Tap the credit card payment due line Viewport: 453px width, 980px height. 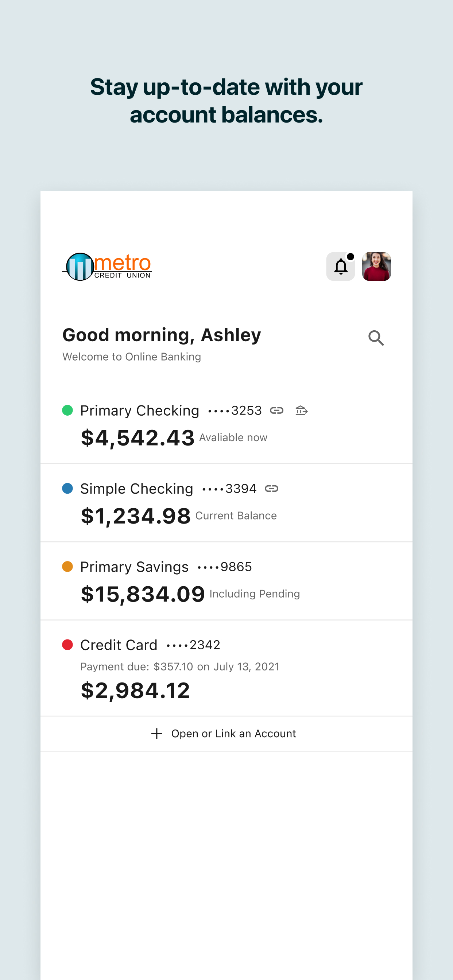tap(180, 666)
